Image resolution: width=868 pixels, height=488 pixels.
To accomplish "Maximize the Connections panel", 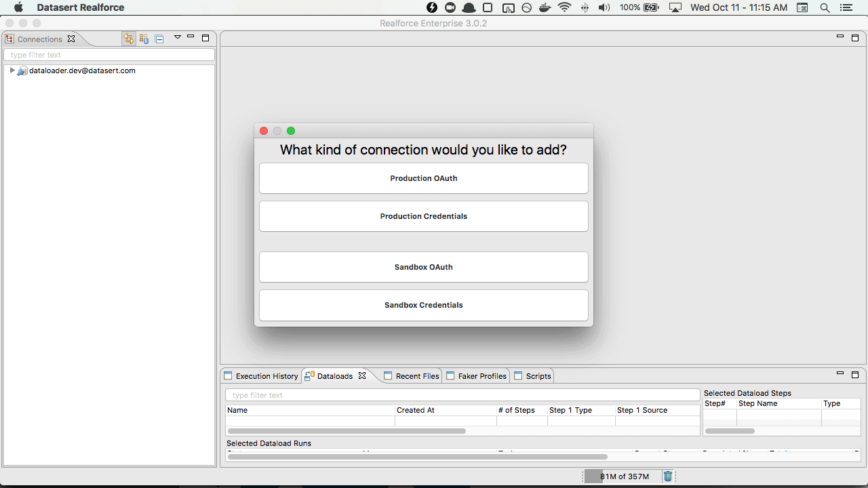I will (205, 38).
